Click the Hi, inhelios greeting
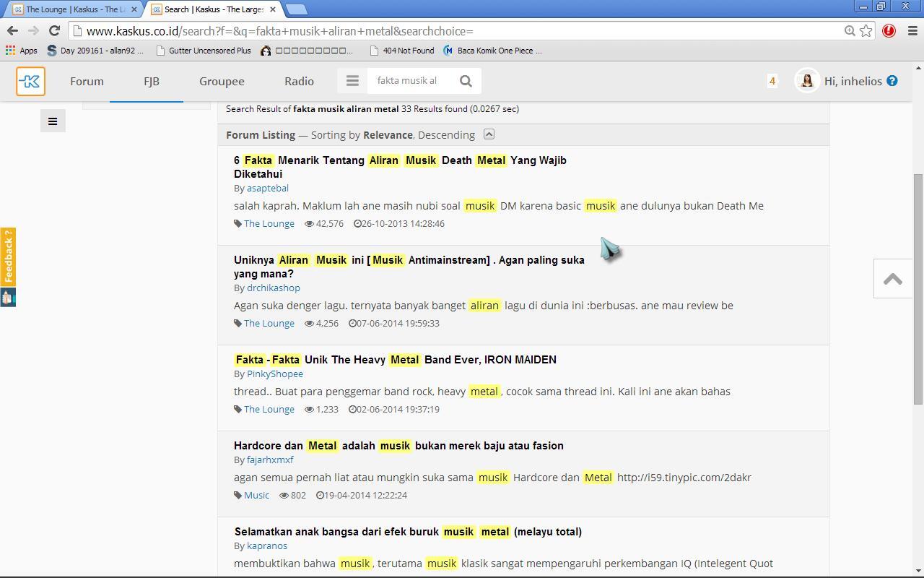Viewport: 924px width, 578px height. coord(853,81)
